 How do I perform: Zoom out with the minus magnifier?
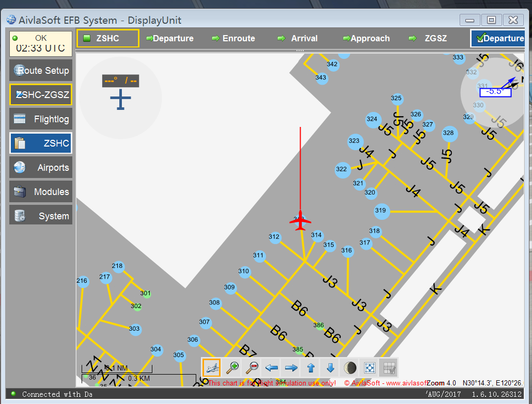tap(252, 368)
